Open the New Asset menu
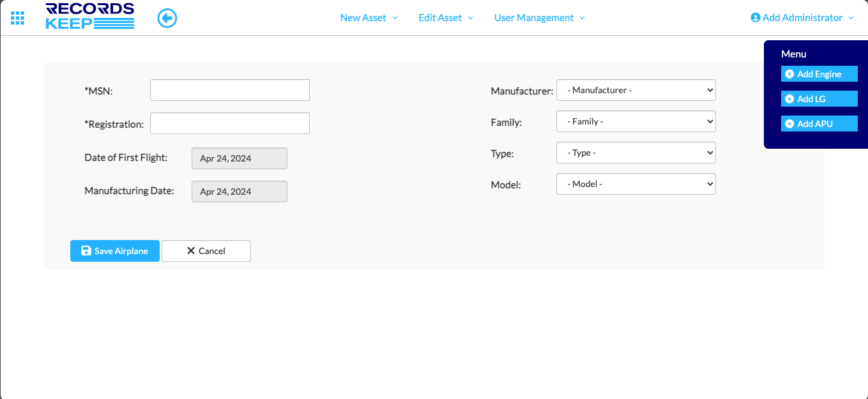The height and width of the screenshot is (399, 868). pos(369,18)
